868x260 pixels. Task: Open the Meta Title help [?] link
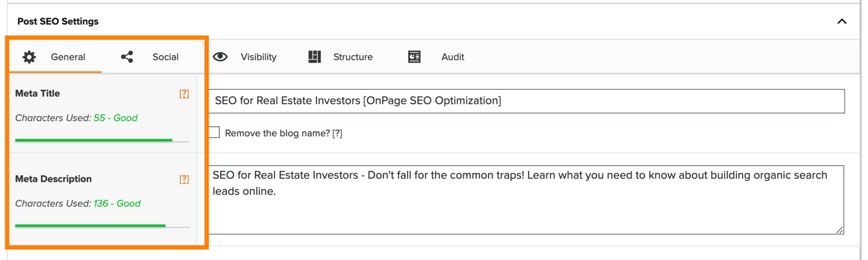pyautogui.click(x=184, y=94)
